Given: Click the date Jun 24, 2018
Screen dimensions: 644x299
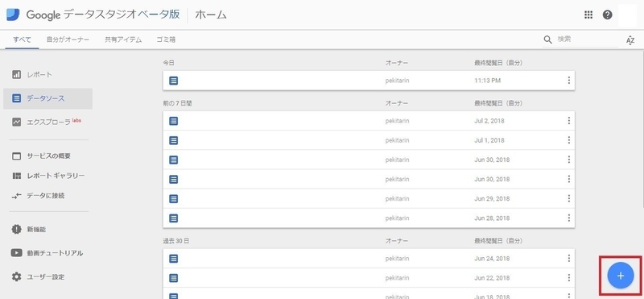Looking at the screenshot, I should tap(492, 258).
